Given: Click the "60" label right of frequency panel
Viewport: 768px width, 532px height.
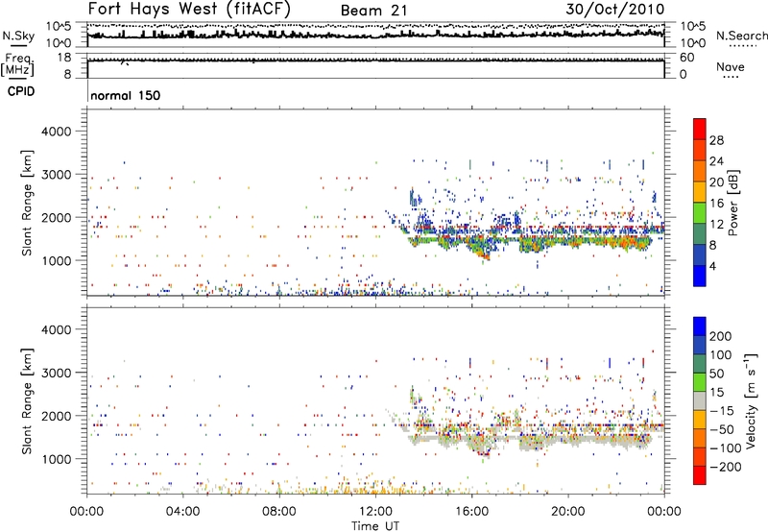Looking at the screenshot, I should [687, 58].
